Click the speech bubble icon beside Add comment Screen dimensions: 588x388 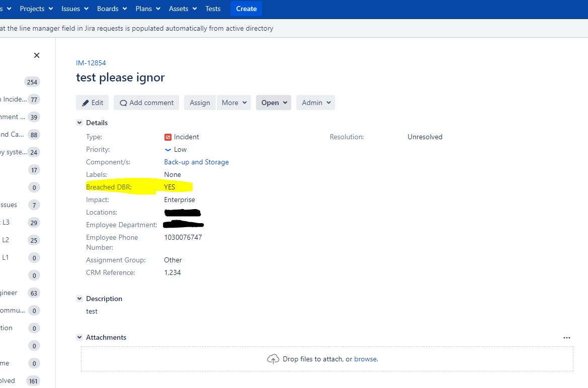[x=123, y=103]
